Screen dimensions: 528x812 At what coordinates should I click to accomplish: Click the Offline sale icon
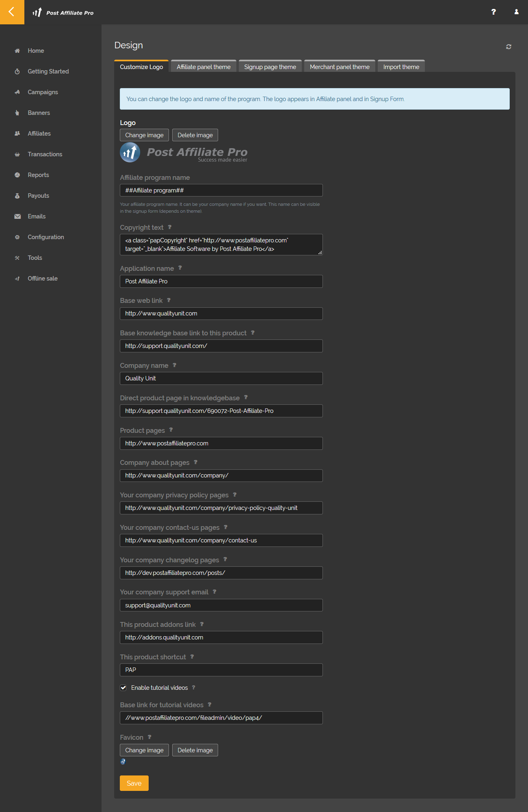[17, 279]
